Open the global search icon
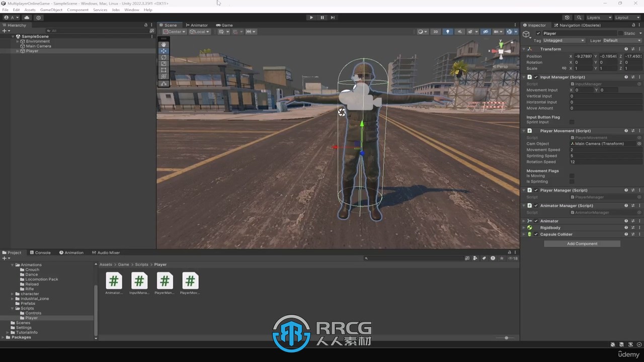Viewport: 644px width, 362px height. pyautogui.click(x=579, y=18)
